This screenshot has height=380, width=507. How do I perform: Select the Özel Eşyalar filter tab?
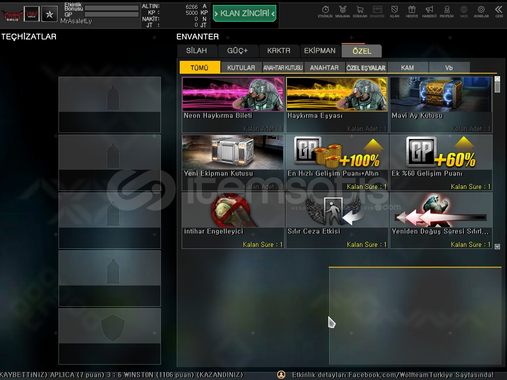click(x=366, y=68)
